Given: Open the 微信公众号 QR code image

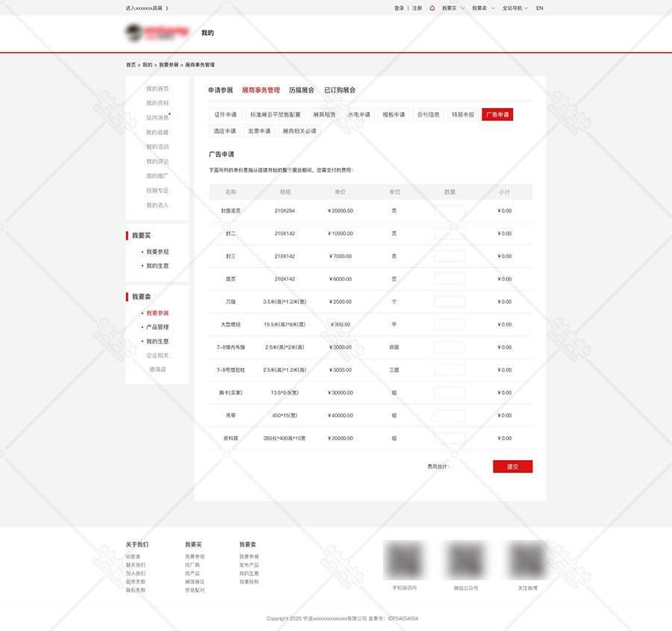Looking at the screenshot, I should click(x=466, y=560).
